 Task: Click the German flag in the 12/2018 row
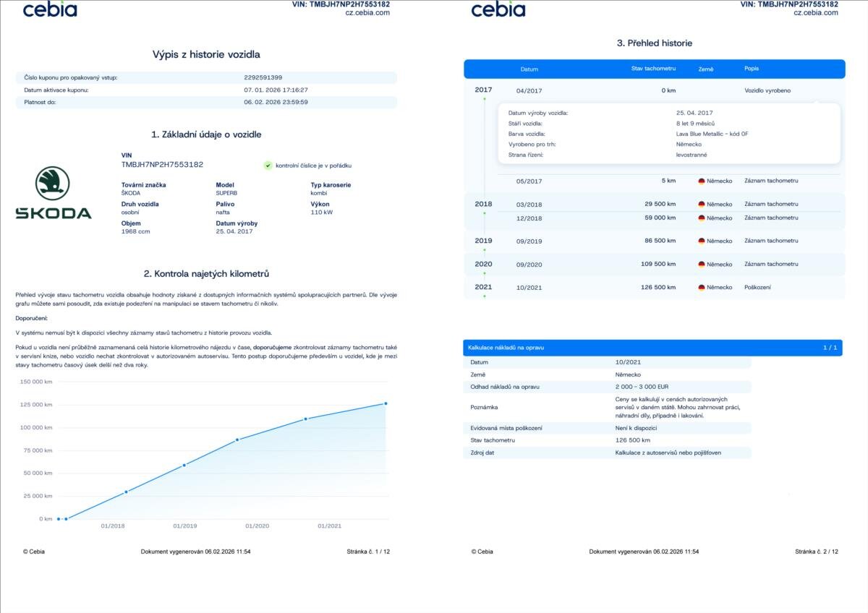click(x=702, y=218)
